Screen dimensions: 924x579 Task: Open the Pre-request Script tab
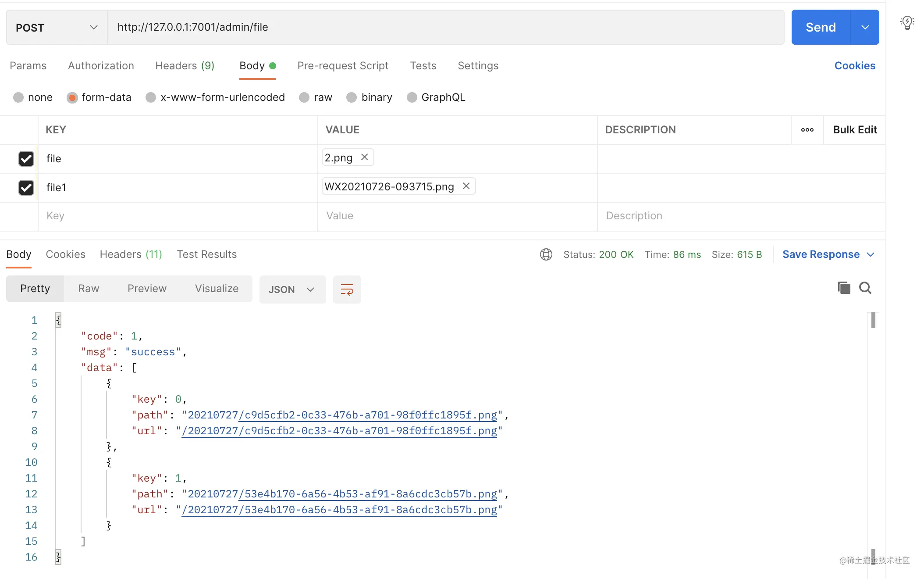[343, 66]
